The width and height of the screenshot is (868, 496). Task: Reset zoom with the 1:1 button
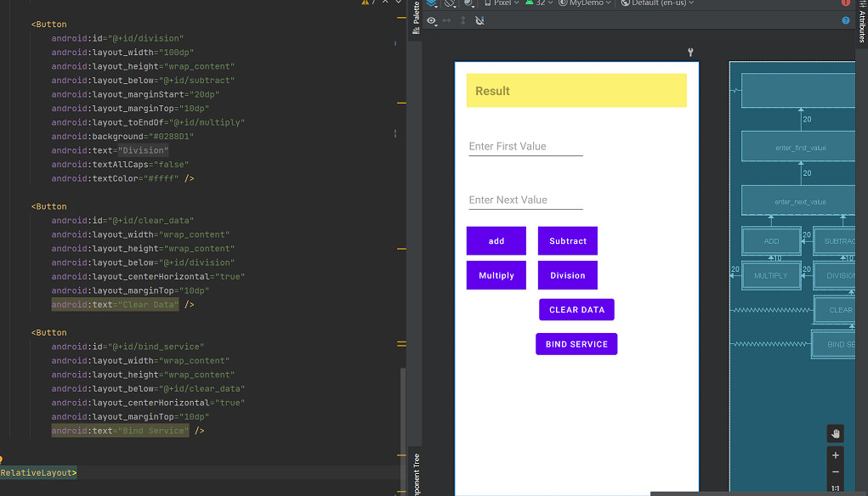pyautogui.click(x=836, y=488)
